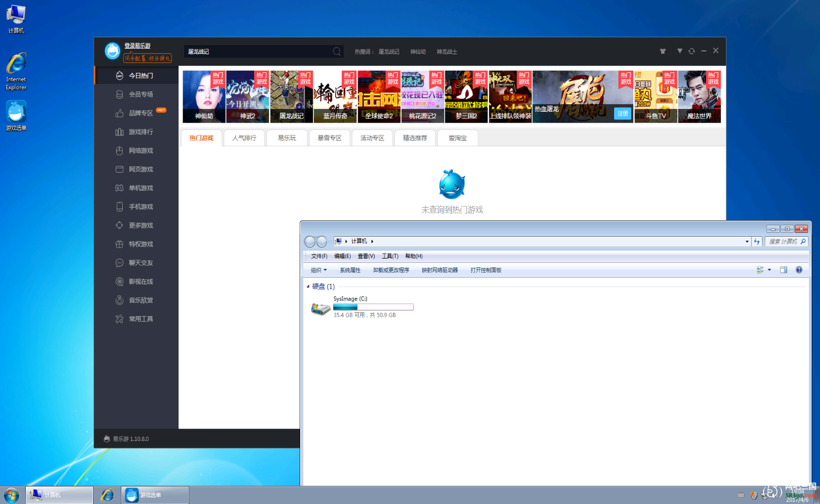Image resolution: width=820 pixels, height=504 pixels.
Task: Select 网络游戏 in the sidebar
Action: tap(136, 150)
